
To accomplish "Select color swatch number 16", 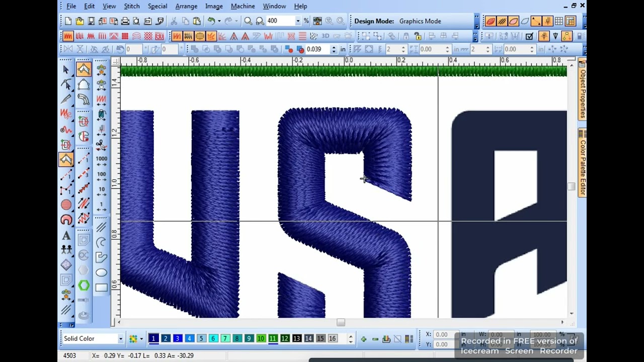I will point(332,339).
